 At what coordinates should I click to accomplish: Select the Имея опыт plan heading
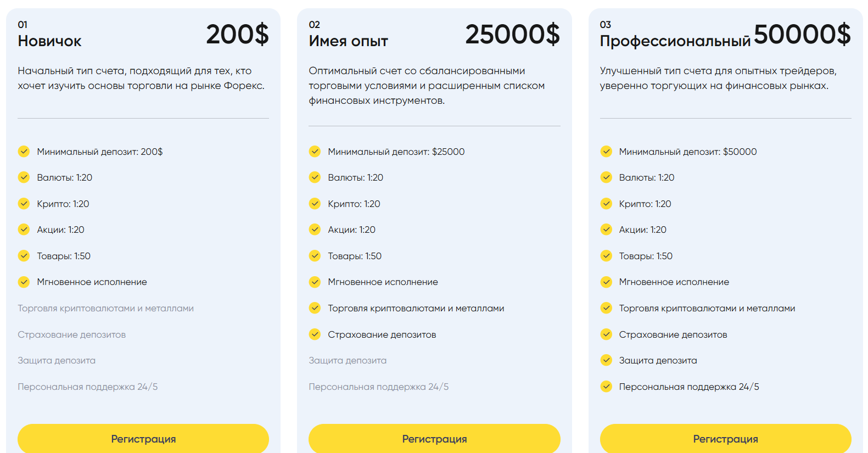tap(348, 41)
